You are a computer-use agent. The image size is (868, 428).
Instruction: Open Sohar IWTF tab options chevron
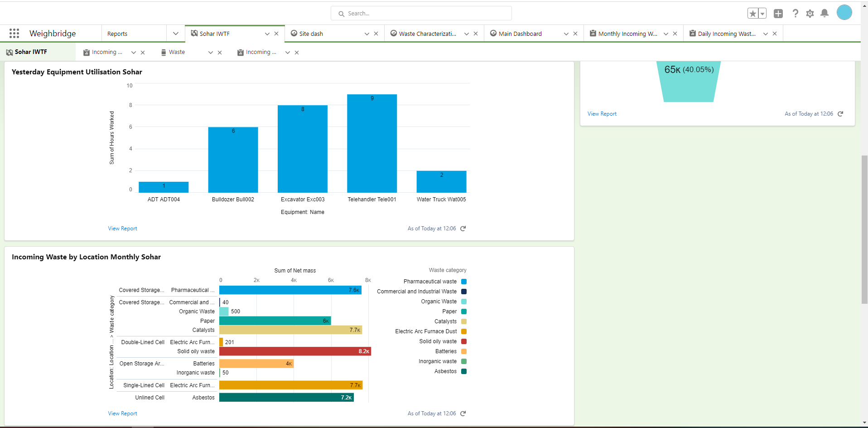tap(267, 34)
